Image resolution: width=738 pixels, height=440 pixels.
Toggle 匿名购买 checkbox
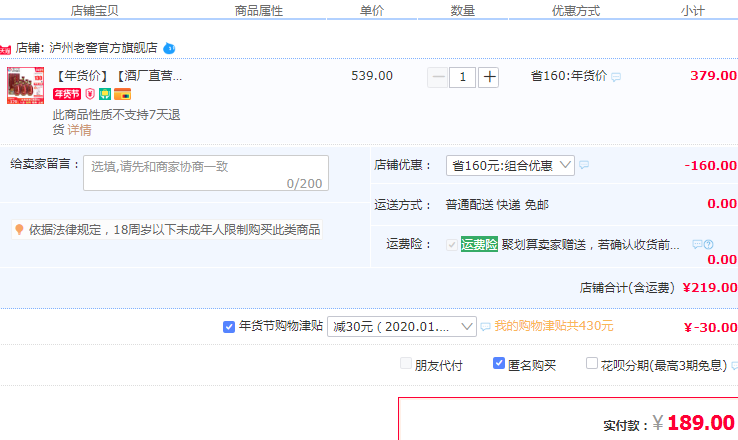499,363
